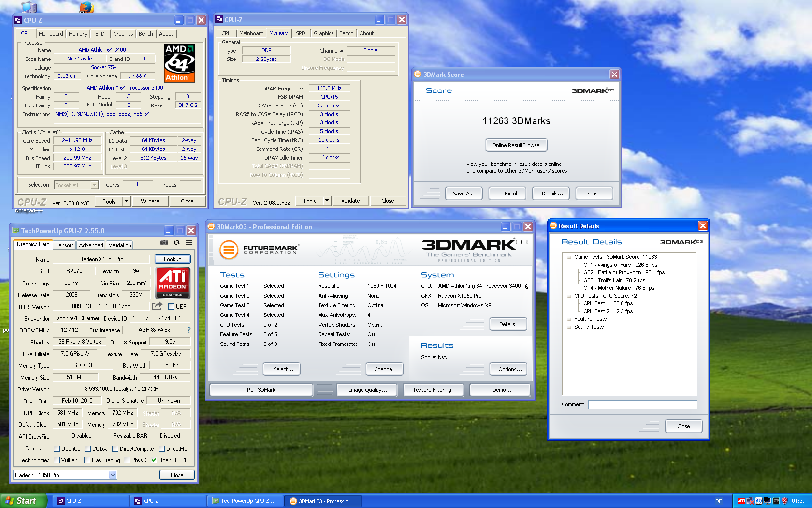The height and width of the screenshot is (508, 812).
Task: Click the Online ResultBrowser button
Action: (x=517, y=145)
